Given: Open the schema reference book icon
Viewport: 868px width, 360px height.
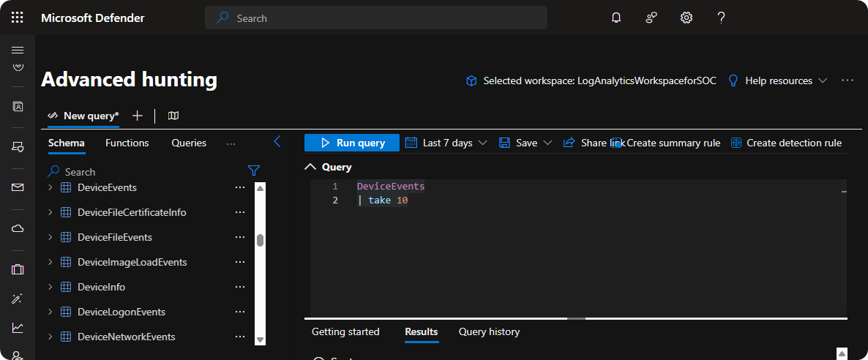Looking at the screenshot, I should [x=173, y=116].
